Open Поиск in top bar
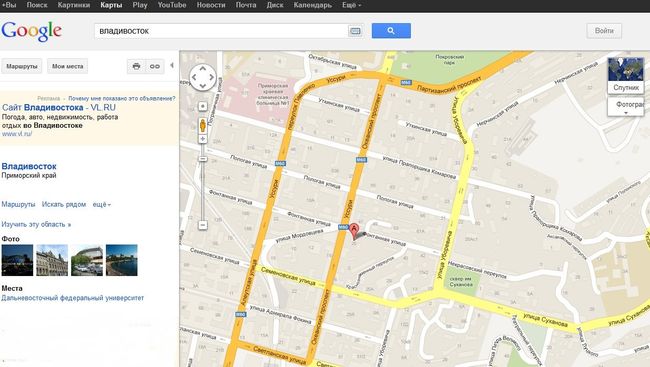This screenshot has width=650, height=367. pyautogui.click(x=37, y=5)
